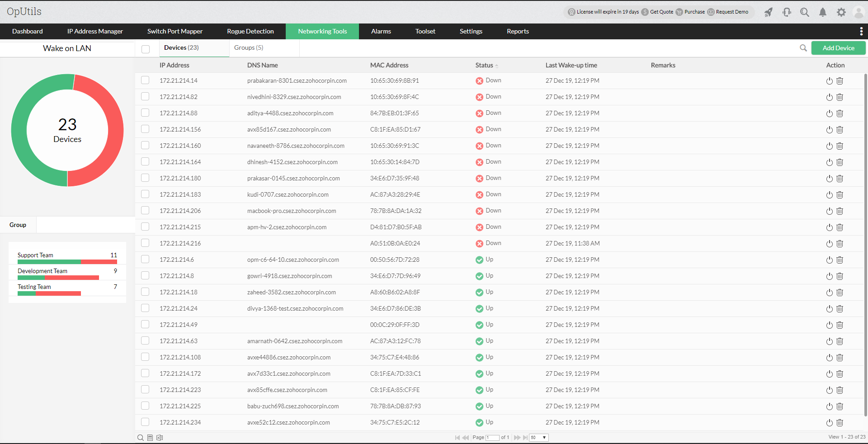The width and height of the screenshot is (868, 444).
Task: Select the checkbox for 172.21.214.6
Action: pos(145,259)
